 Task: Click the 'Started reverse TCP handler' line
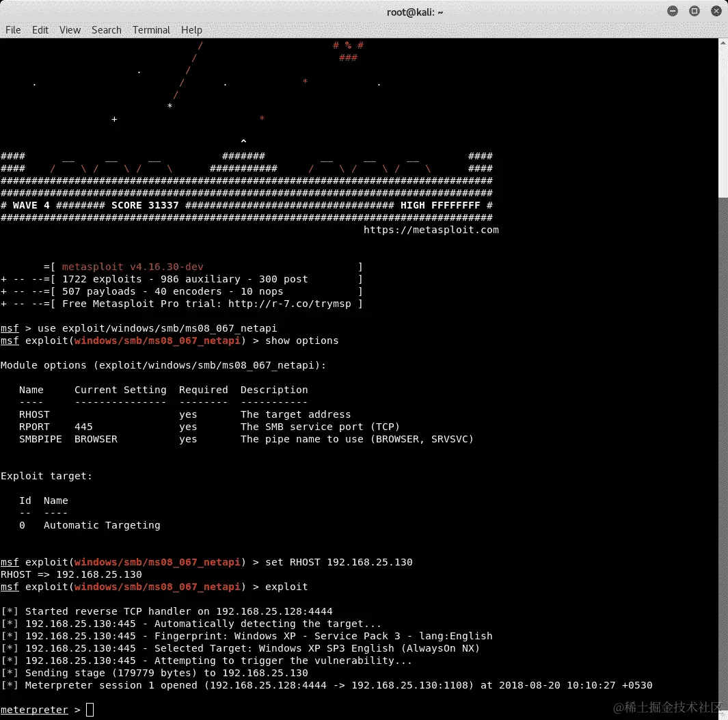click(x=167, y=612)
